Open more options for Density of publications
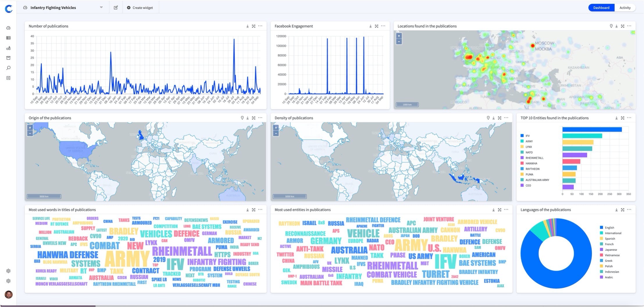 506,118
